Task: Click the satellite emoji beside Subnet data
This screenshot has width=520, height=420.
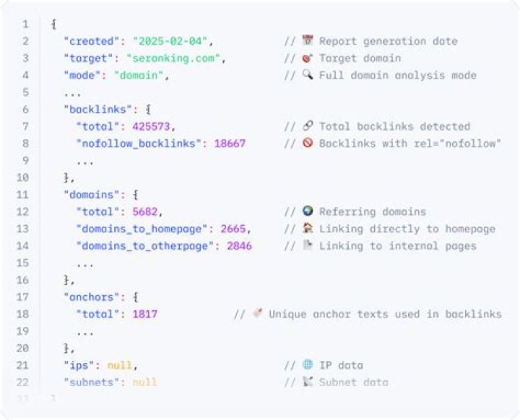Action: (x=308, y=382)
